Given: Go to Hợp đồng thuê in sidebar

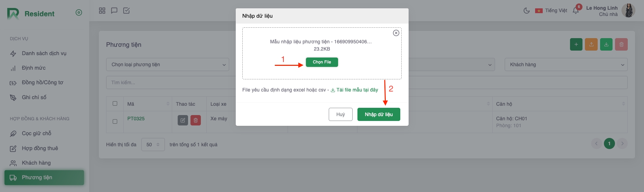Looking at the screenshot, I should click(x=40, y=148).
